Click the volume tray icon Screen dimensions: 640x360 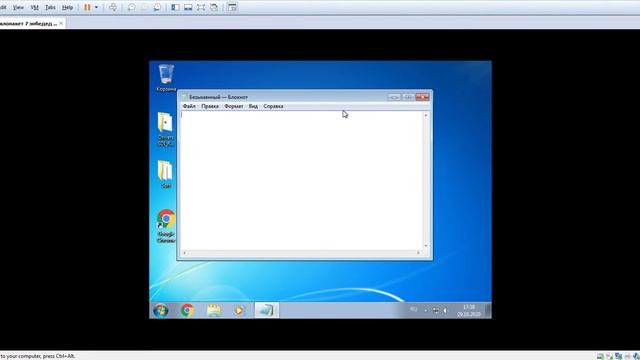tap(445, 311)
